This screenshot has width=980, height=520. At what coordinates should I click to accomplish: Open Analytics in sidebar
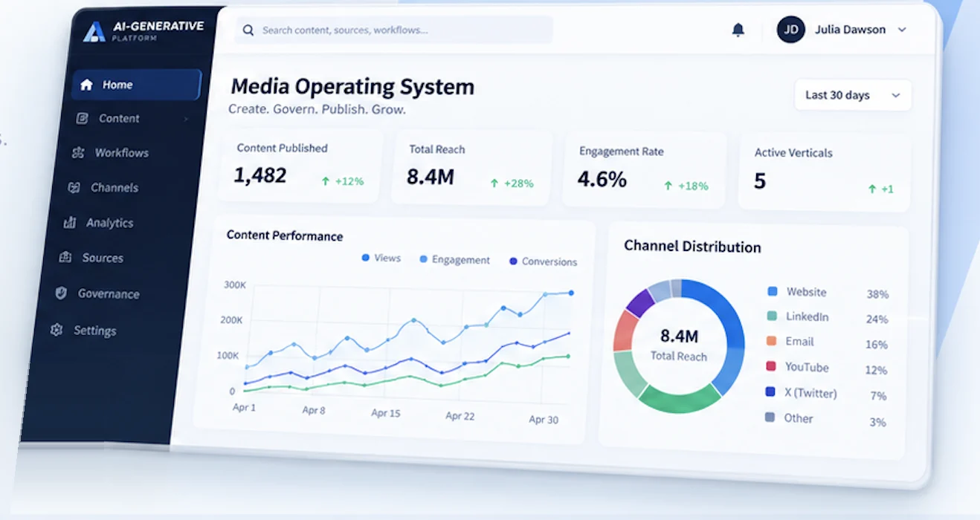click(x=109, y=223)
